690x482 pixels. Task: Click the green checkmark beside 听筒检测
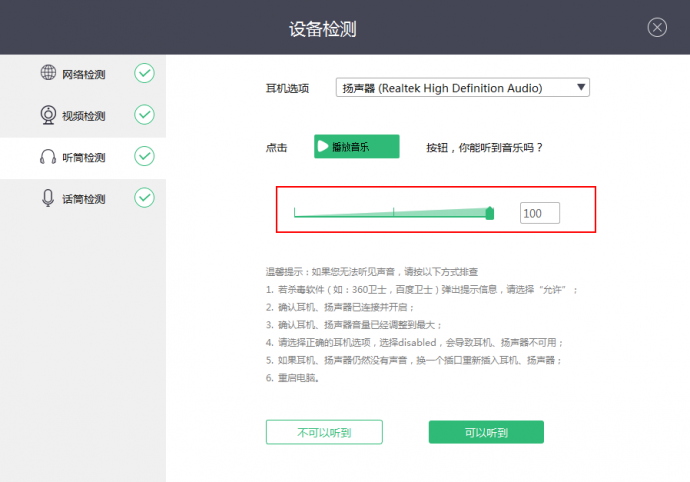[145, 157]
